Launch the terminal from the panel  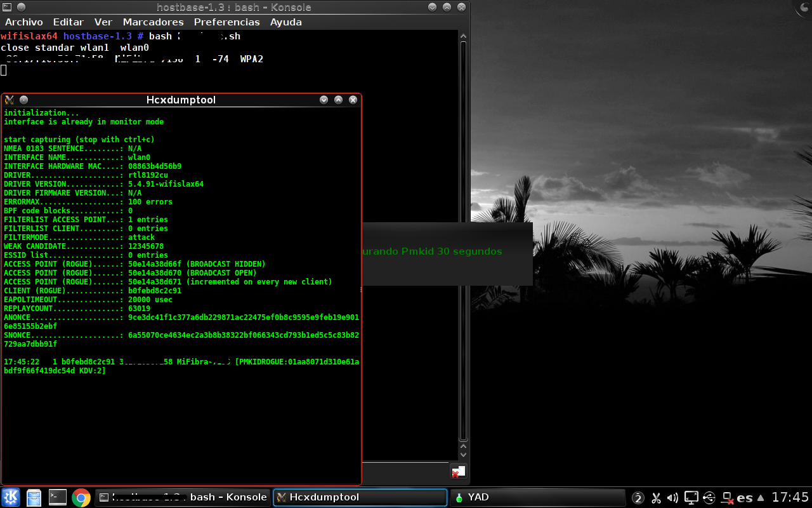(58, 497)
